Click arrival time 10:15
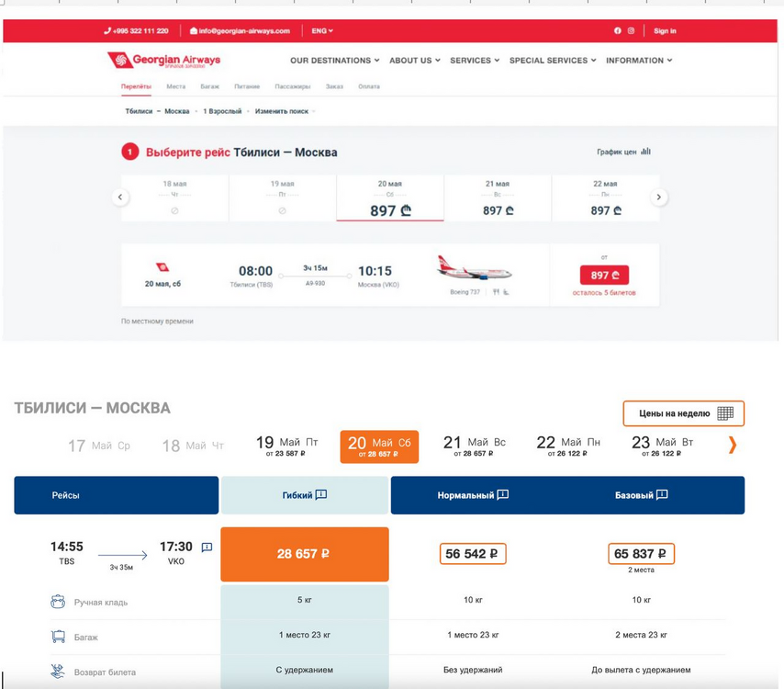 pos(375,271)
